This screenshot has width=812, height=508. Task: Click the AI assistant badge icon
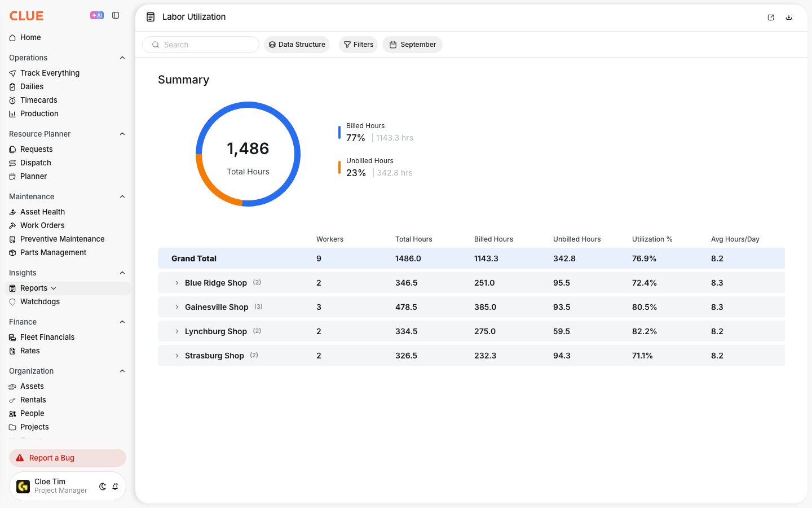[x=97, y=16]
